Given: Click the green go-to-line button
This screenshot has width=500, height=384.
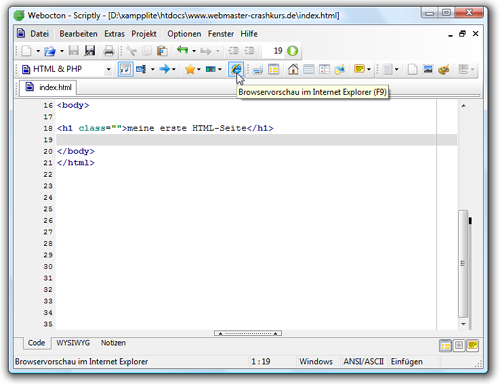Looking at the screenshot, I should tap(292, 51).
